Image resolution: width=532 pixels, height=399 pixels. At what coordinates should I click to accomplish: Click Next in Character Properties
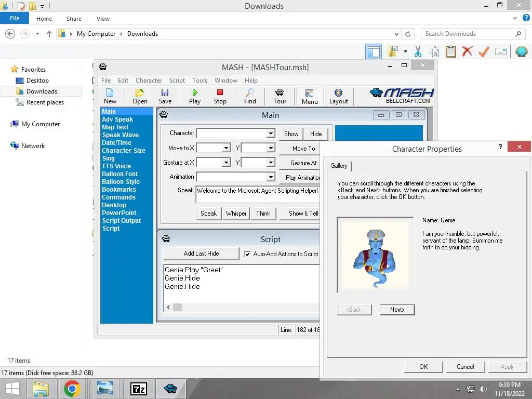pyautogui.click(x=397, y=310)
